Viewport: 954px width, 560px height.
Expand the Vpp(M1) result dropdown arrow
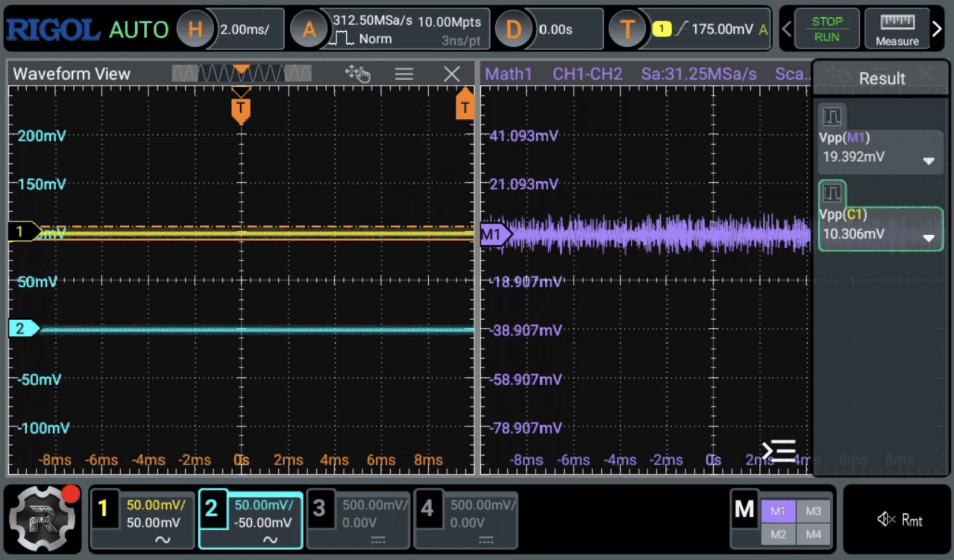coord(929,161)
